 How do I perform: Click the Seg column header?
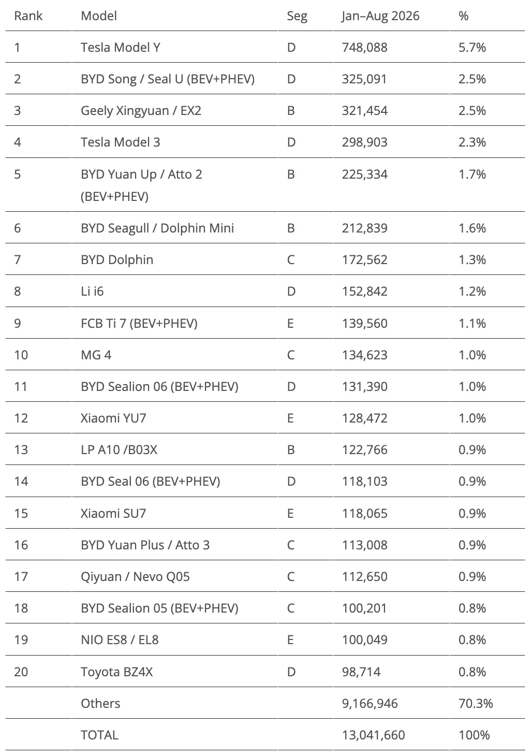pyautogui.click(x=297, y=16)
